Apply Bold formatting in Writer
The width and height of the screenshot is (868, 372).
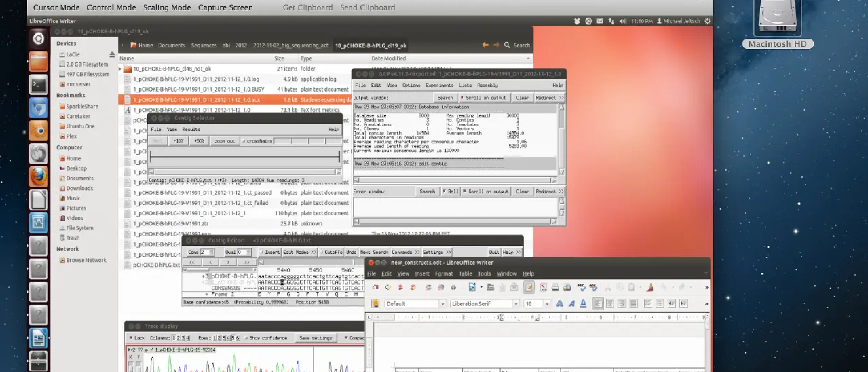pyautogui.click(x=560, y=303)
